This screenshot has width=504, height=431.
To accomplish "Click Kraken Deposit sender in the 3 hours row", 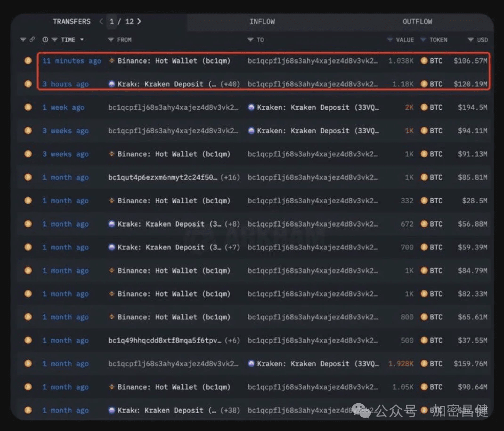I will pos(167,84).
